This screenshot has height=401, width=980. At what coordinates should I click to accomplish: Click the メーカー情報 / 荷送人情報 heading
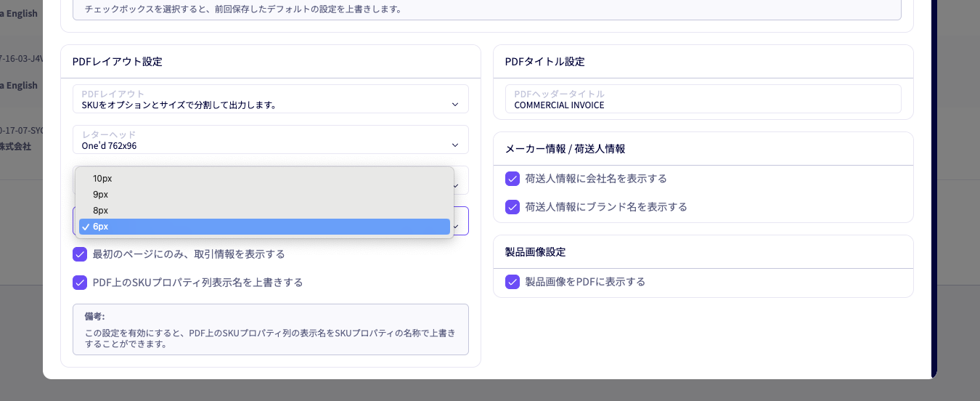click(565, 149)
